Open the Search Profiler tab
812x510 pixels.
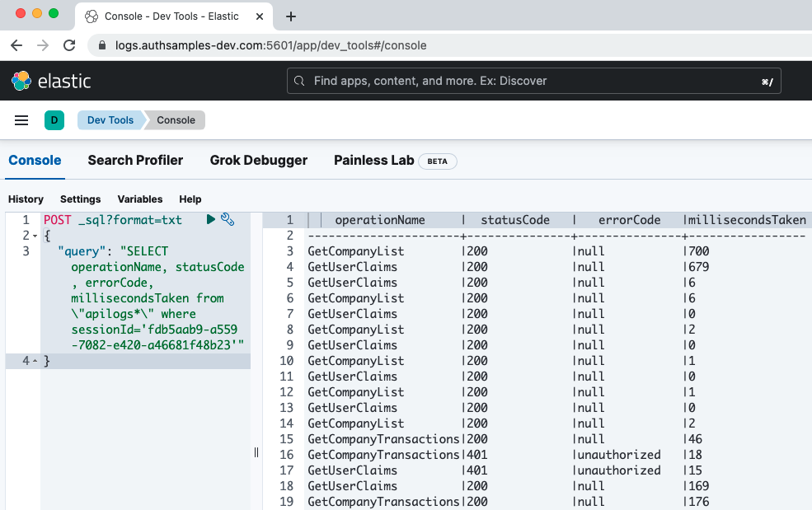click(136, 161)
